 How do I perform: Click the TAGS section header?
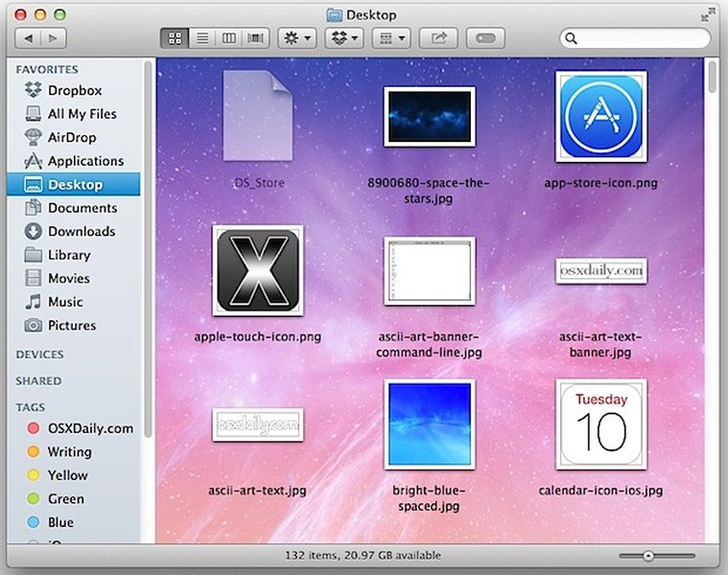[x=30, y=407]
